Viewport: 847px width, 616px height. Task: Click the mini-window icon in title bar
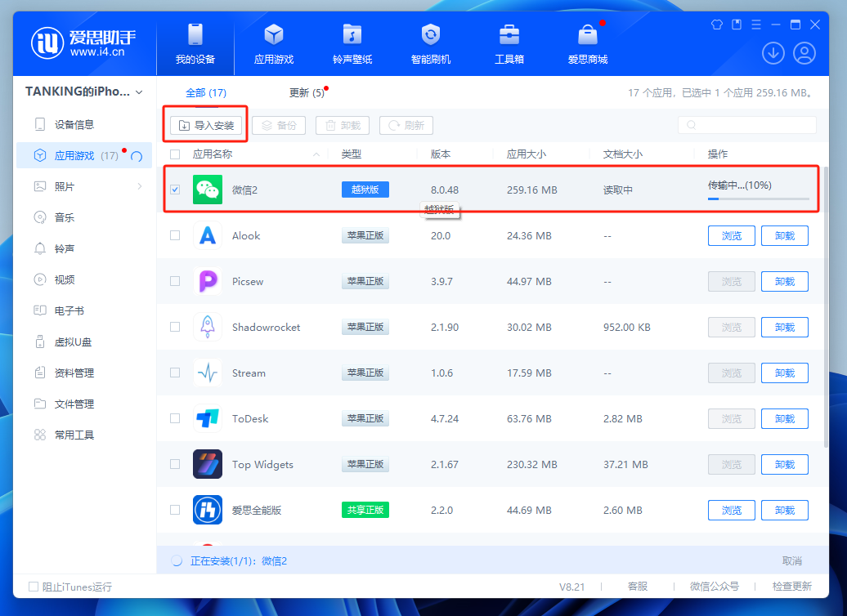(737, 25)
